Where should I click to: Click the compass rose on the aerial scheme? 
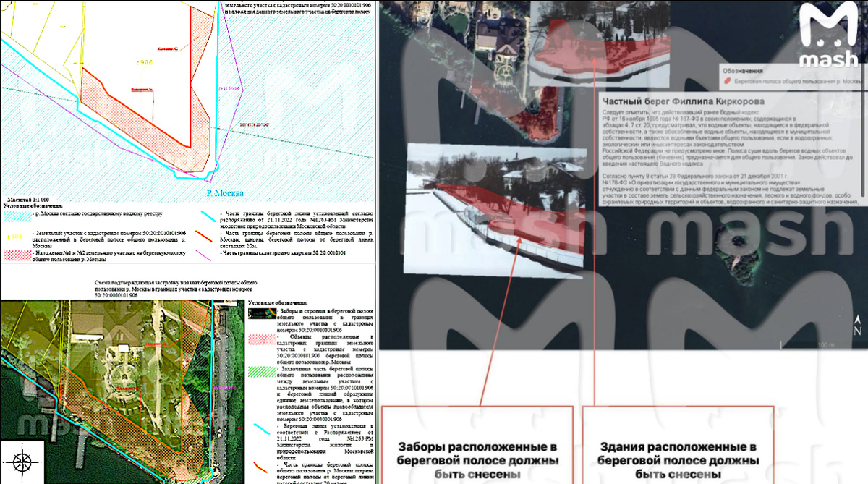pos(22,462)
